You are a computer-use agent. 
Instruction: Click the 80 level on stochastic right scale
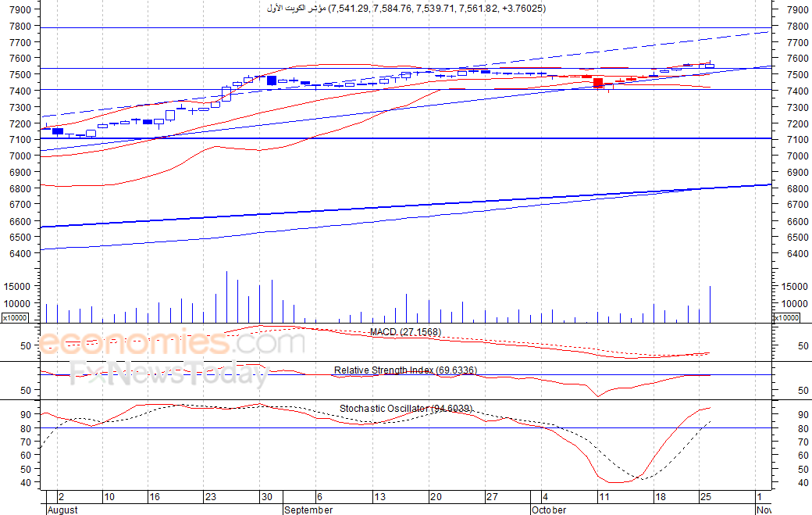click(803, 428)
